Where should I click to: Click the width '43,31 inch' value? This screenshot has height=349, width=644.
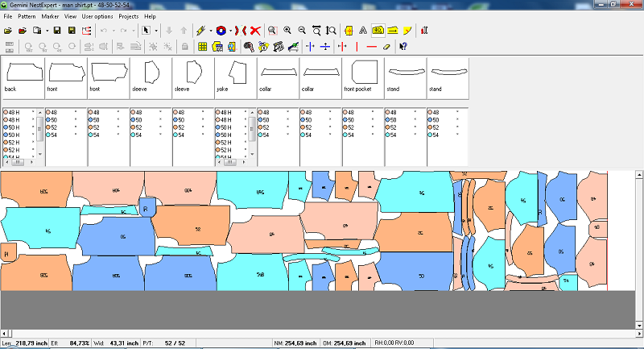122,343
